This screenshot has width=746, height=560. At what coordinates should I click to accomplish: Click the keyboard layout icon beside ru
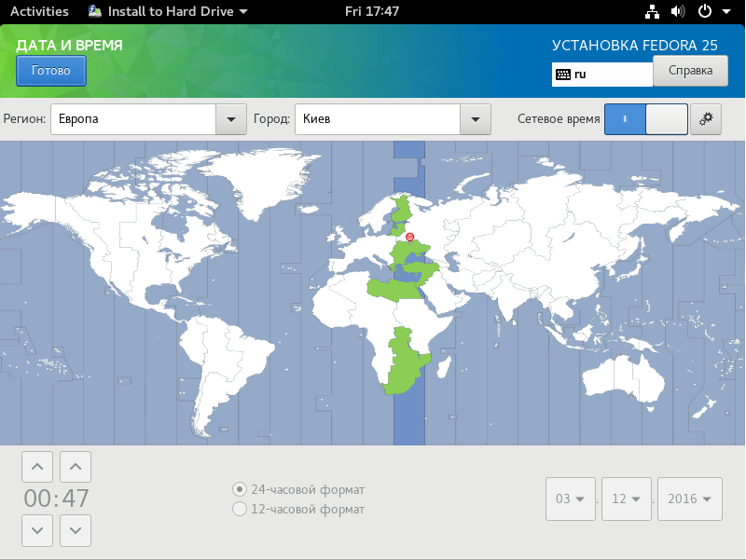coord(563,75)
